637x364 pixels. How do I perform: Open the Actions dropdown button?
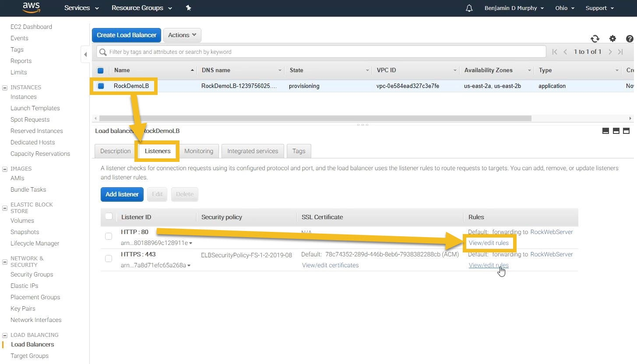(182, 35)
